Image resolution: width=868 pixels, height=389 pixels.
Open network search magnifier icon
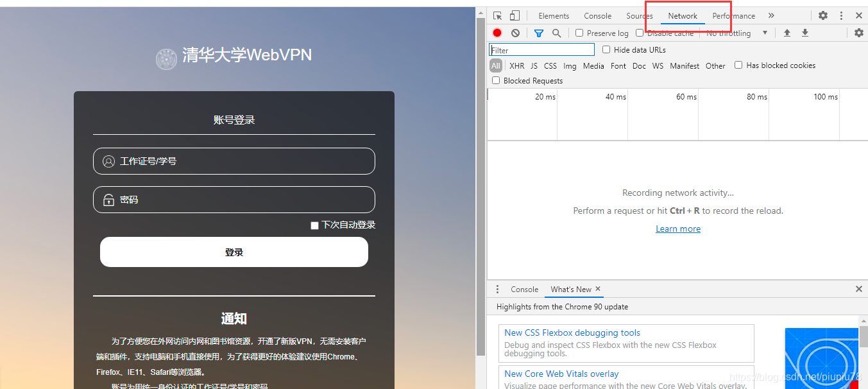[557, 33]
